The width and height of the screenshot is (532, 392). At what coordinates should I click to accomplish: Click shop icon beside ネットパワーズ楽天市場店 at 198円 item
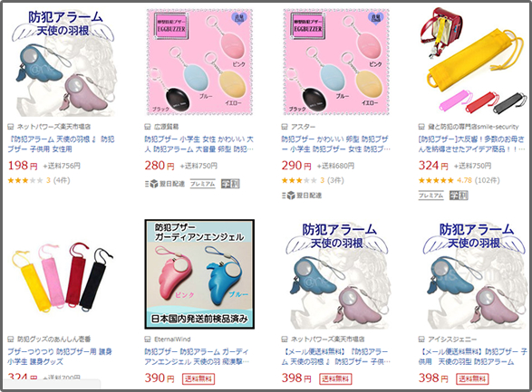11,127
